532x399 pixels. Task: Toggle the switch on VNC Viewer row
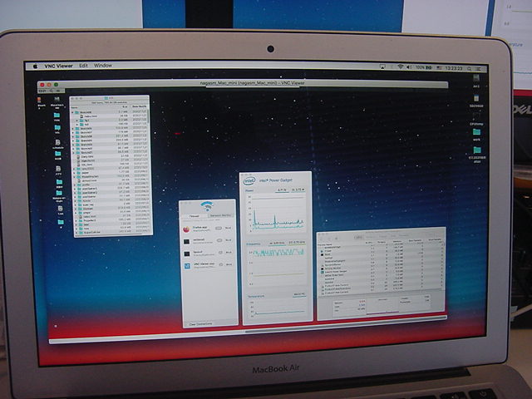[221, 264]
